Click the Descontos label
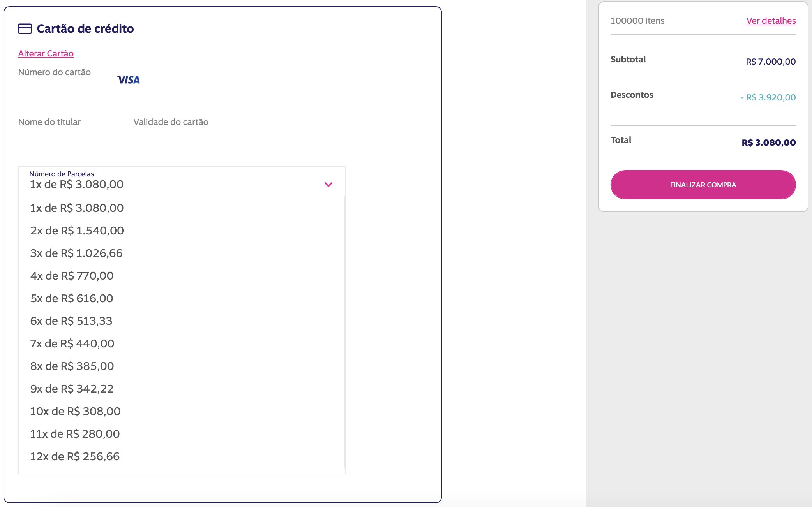The width and height of the screenshot is (812, 507). point(632,95)
